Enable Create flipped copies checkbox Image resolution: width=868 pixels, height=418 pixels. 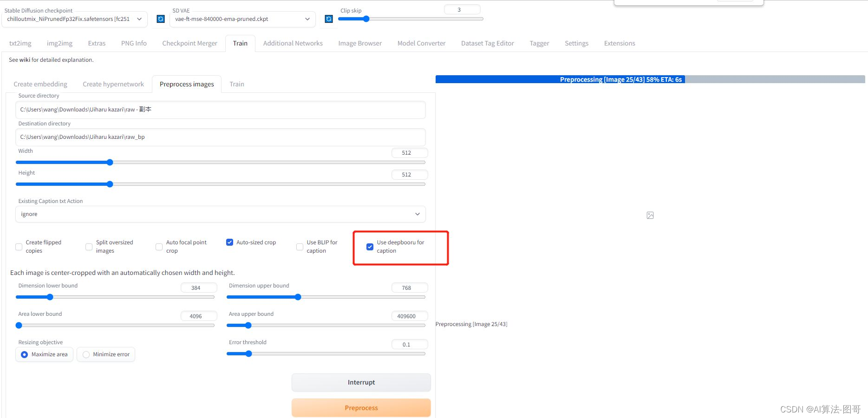click(19, 247)
